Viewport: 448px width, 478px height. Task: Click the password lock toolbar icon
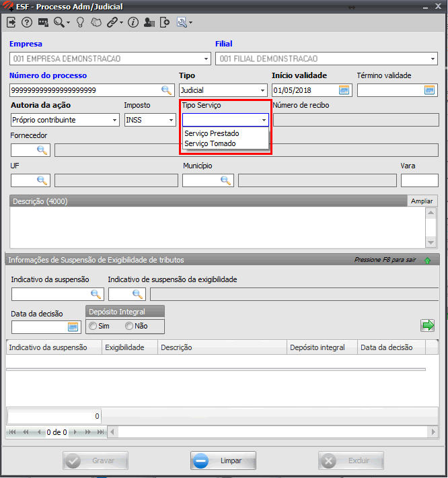(43, 22)
